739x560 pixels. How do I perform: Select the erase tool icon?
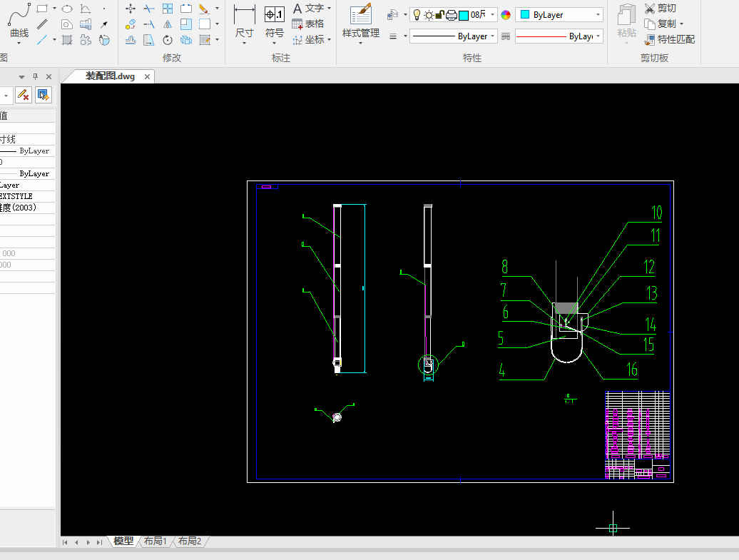click(x=204, y=9)
